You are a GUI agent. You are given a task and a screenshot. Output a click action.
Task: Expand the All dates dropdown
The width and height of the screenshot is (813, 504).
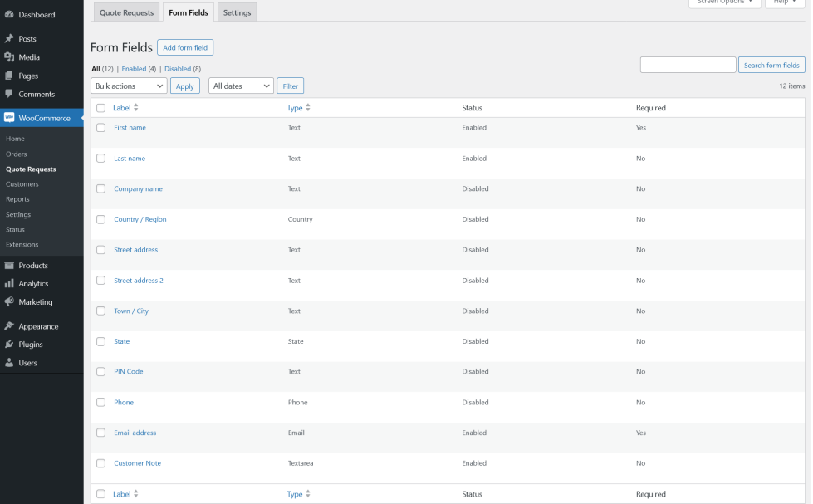click(x=241, y=86)
